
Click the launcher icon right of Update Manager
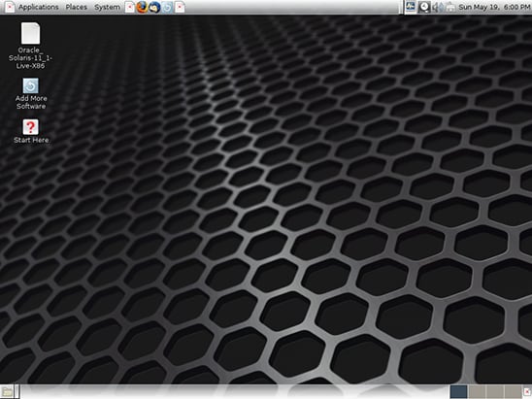pyautogui.click(x=180, y=7)
